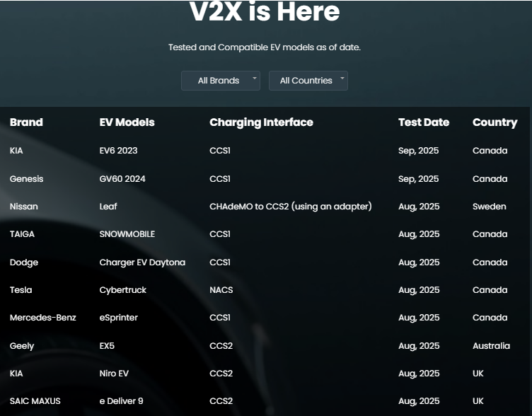Click the Tesla Cybertruck model cell

pyautogui.click(x=123, y=290)
